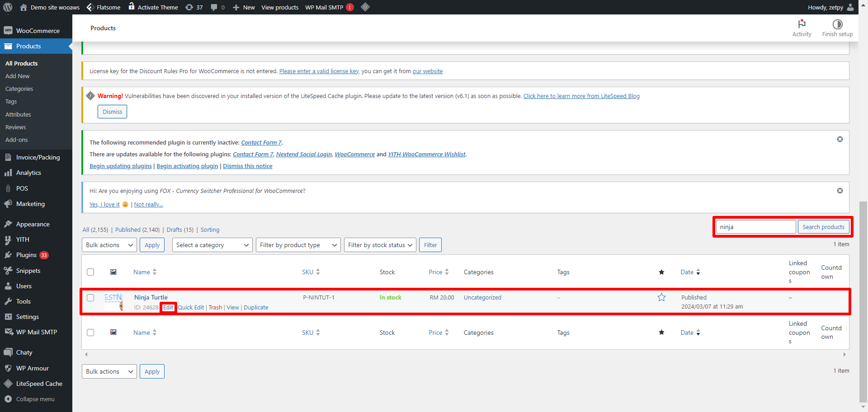Dismiss the LiteSpeed vulnerability warning
Image resolution: width=868 pixels, height=412 pixels.
point(112,112)
